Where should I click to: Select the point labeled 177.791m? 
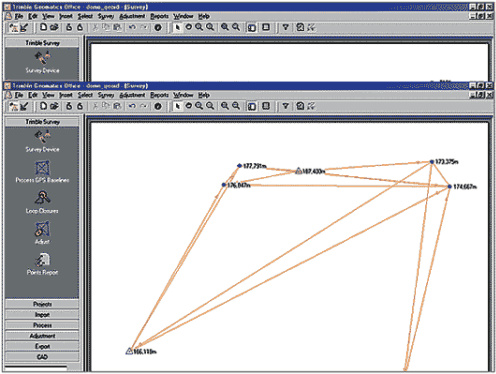pyautogui.click(x=239, y=166)
